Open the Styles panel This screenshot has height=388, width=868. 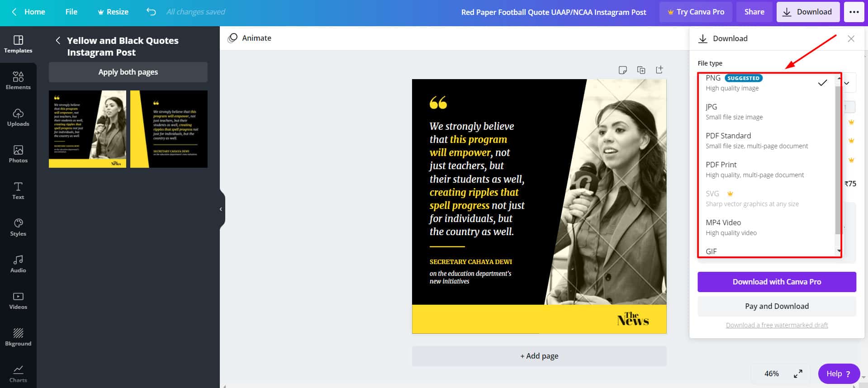click(18, 227)
